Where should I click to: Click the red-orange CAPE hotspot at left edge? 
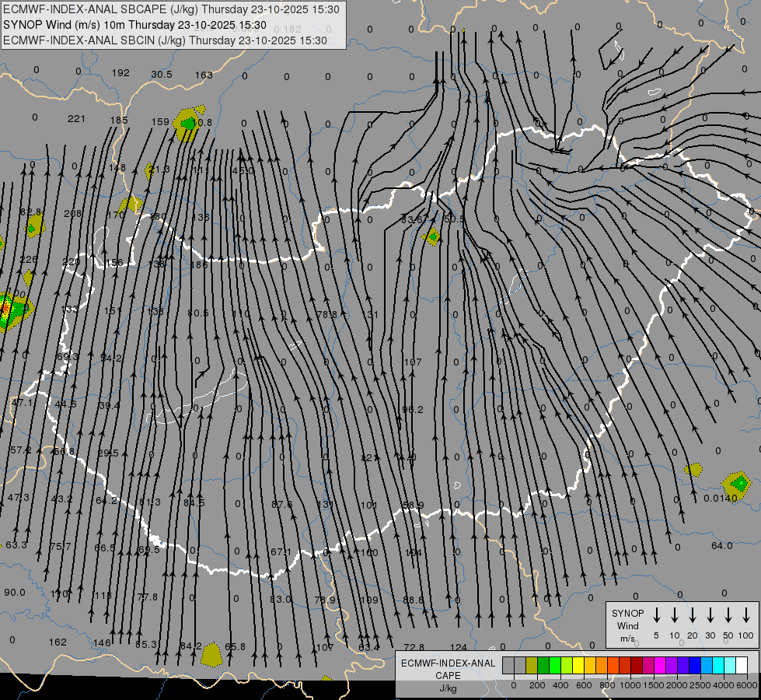coord(5,309)
